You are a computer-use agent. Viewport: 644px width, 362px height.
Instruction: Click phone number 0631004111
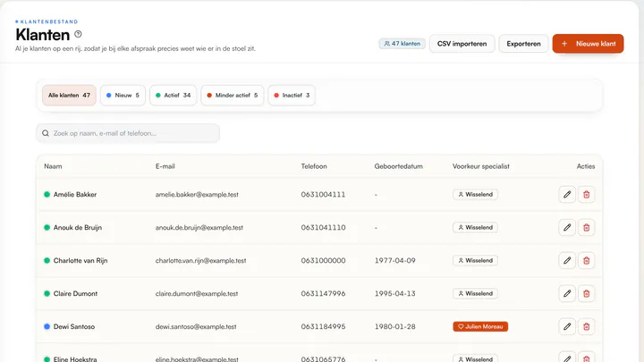323,195
